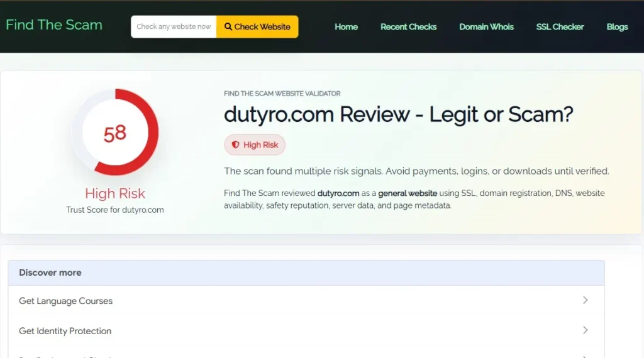Click the Check Website button
This screenshot has height=358, width=644.
click(x=257, y=26)
